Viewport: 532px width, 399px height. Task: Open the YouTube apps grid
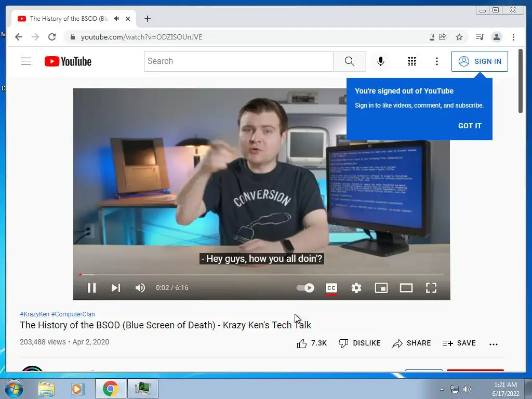coord(412,61)
